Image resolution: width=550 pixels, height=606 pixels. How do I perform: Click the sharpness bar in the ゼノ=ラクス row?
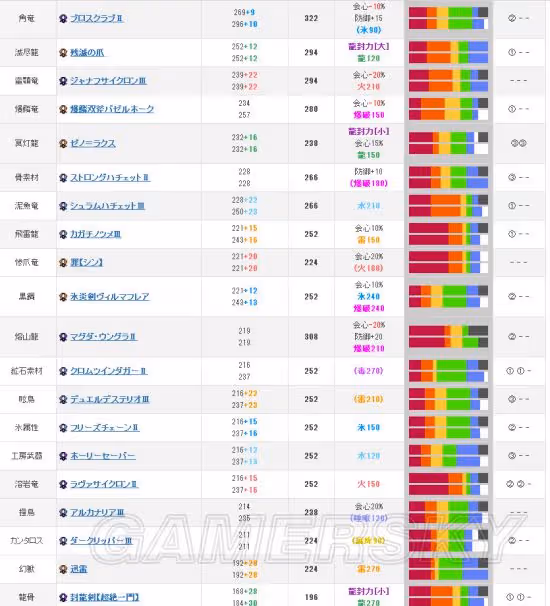448,143
